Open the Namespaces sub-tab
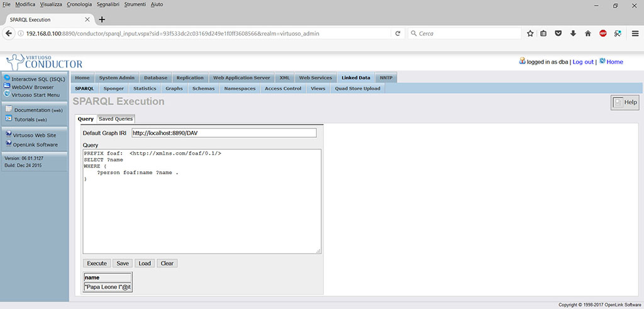Viewport: 644px width, 309px height. [x=240, y=88]
